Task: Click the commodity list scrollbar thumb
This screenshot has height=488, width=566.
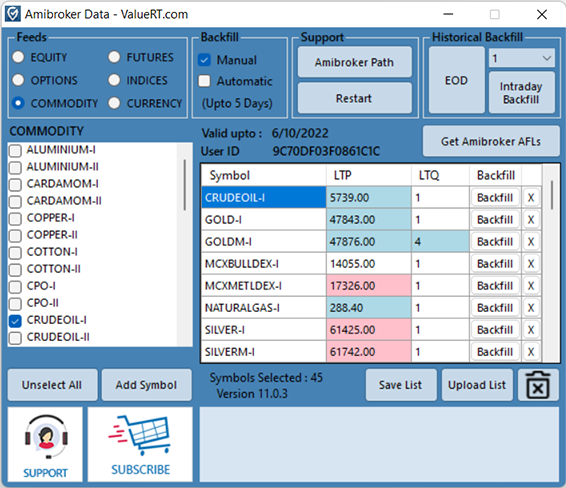Action: [x=185, y=185]
